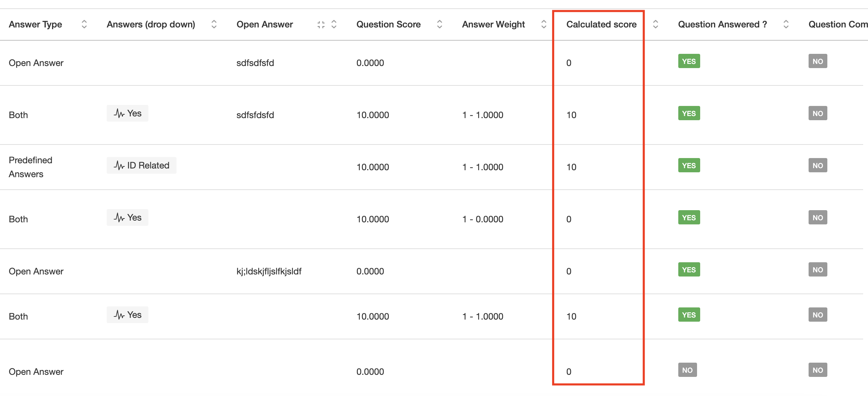Viewport: 868px width, 396px height.
Task: Click Yes tag in the row weighted 1 - 0.0000
Action: pos(128,217)
